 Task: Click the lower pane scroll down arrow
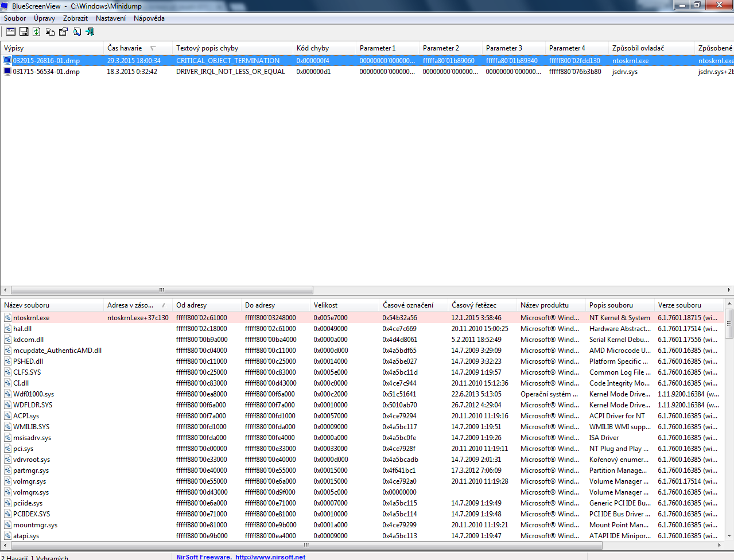click(x=729, y=536)
